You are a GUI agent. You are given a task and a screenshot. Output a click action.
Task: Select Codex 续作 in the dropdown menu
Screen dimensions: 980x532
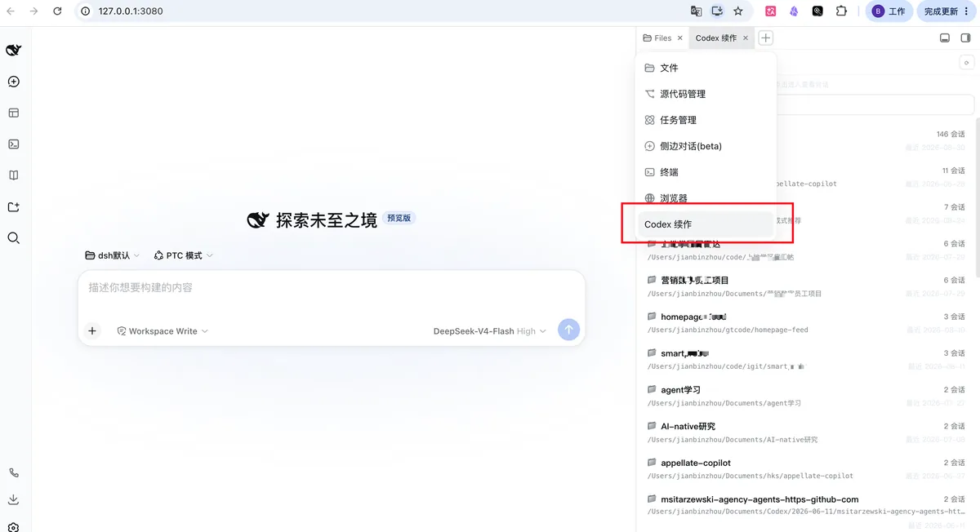point(706,224)
